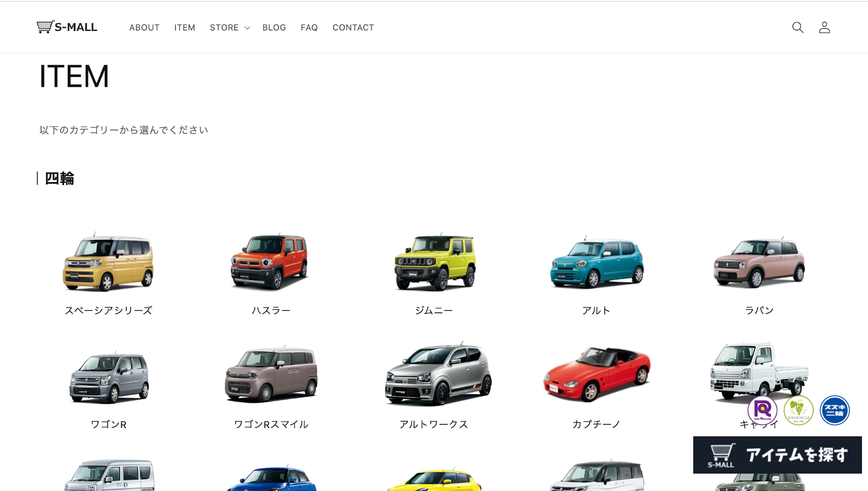Screen dimensions: 868x491
Task: Select the ワゴンRスマイル car image
Action: pyautogui.click(x=271, y=374)
